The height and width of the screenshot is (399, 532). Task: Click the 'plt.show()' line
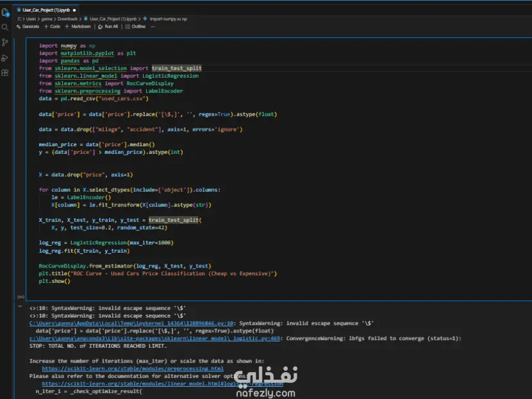pos(54,281)
